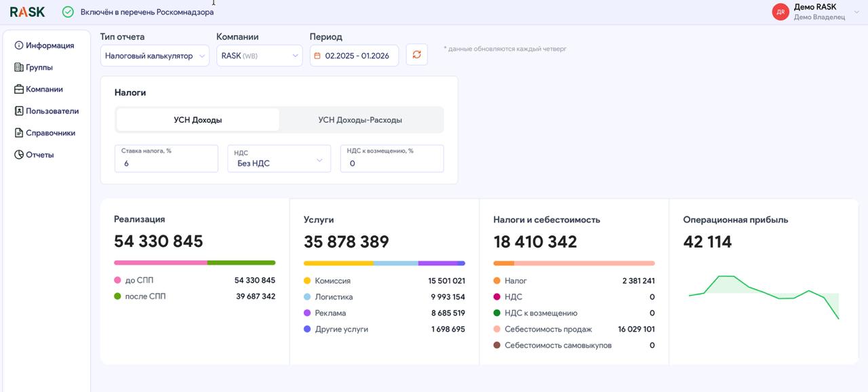Viewport: 868px width, 392px height.
Task: Click the Справочники document icon
Action: (x=19, y=133)
